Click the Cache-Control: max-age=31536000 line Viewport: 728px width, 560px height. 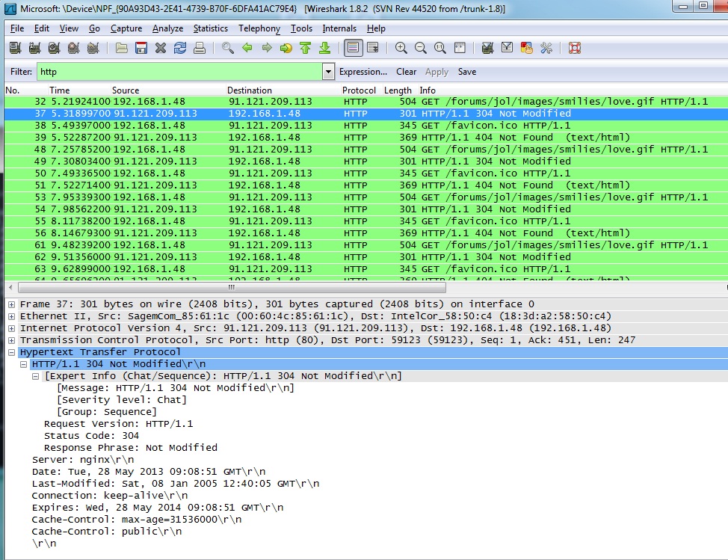(137, 520)
